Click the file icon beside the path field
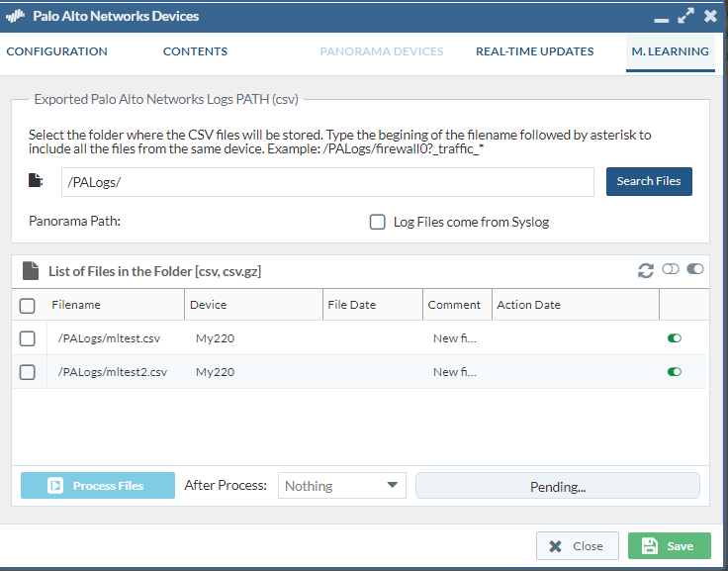728x571 pixels. pyautogui.click(x=36, y=181)
